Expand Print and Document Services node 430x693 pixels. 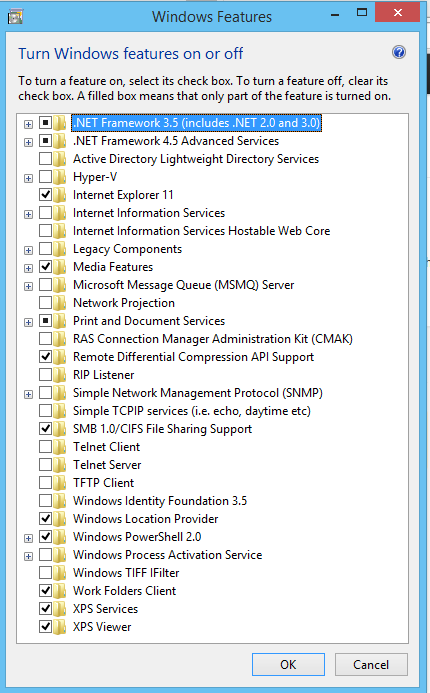pyautogui.click(x=28, y=323)
